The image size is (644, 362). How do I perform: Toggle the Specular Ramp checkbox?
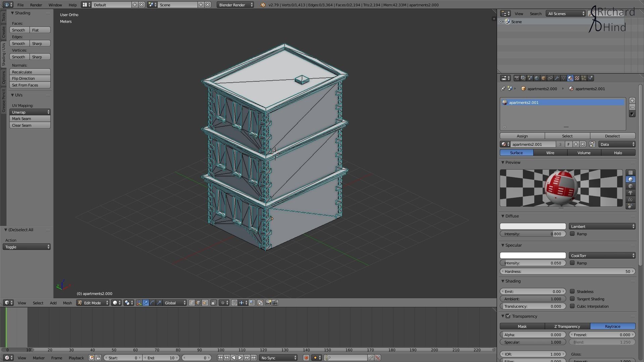[x=572, y=263]
